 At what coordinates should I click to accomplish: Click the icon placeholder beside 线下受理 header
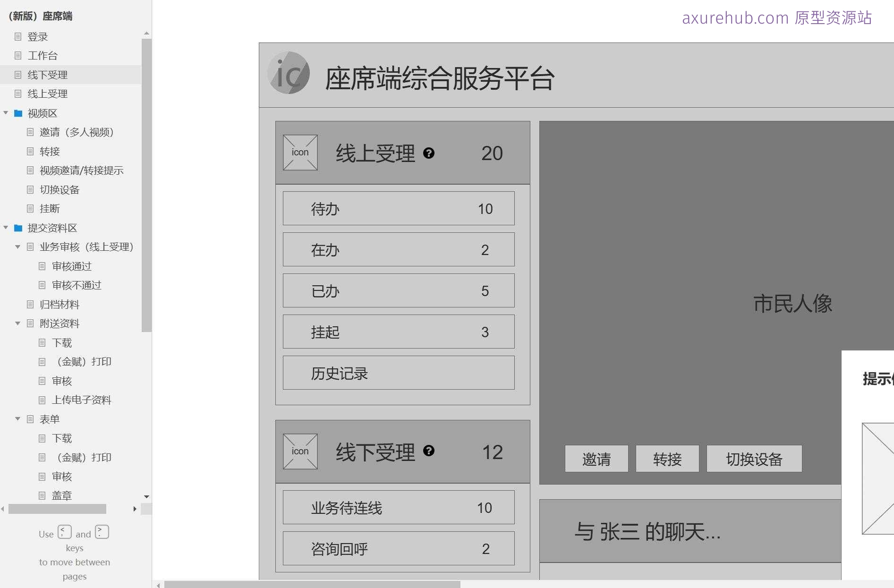pyautogui.click(x=300, y=452)
